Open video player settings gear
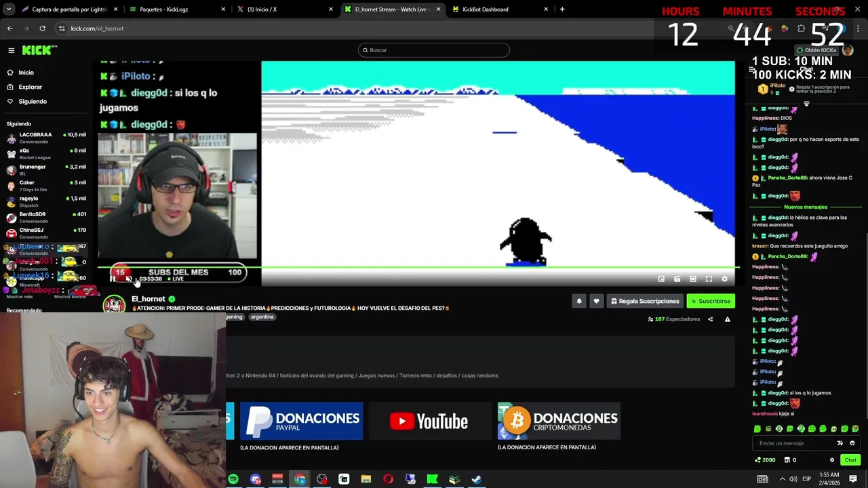The image size is (868, 488). pos(724,279)
